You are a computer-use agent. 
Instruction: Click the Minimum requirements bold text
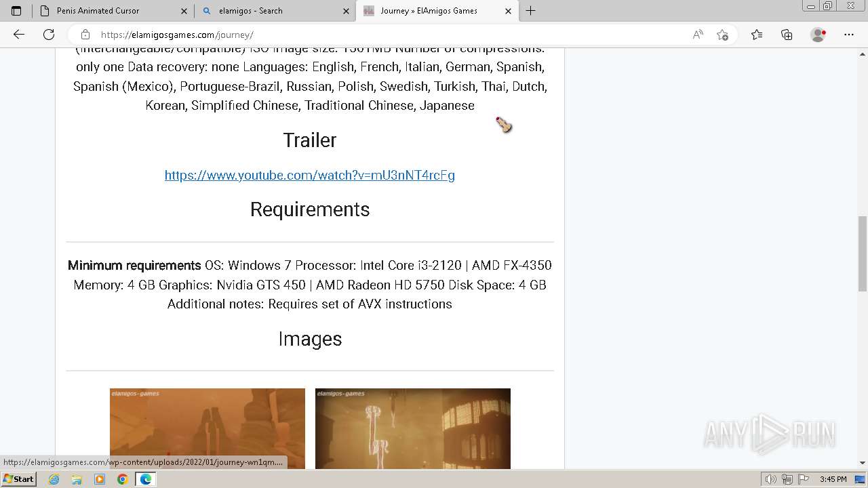point(134,266)
